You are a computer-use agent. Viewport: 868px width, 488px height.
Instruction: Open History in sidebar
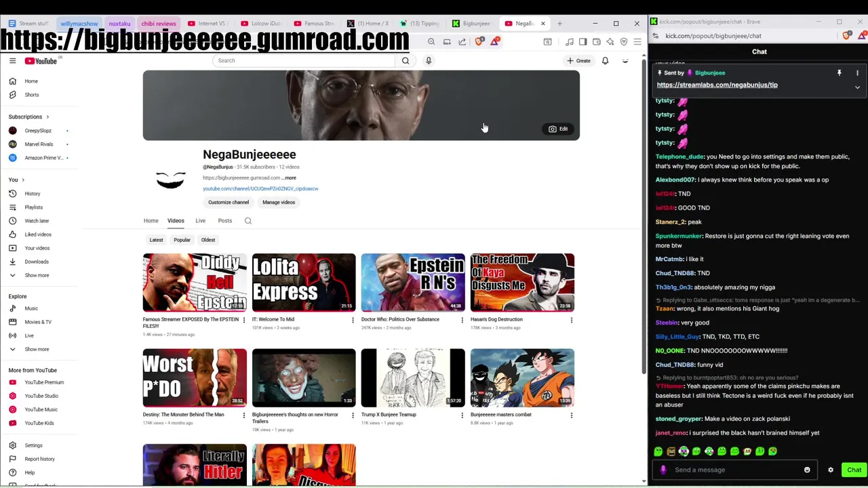[32, 194]
